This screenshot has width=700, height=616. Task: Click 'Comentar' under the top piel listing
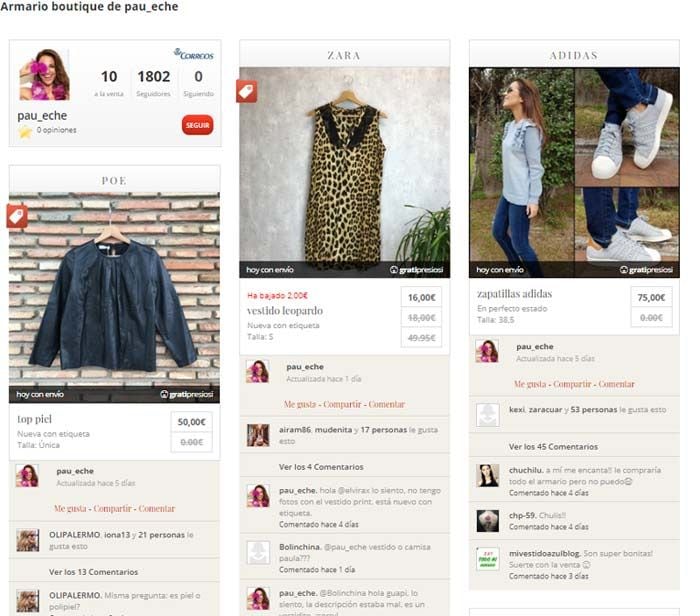[157, 508]
